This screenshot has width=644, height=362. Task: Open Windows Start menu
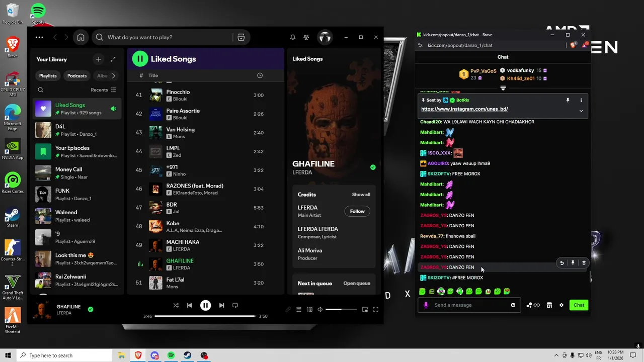pyautogui.click(x=8, y=355)
